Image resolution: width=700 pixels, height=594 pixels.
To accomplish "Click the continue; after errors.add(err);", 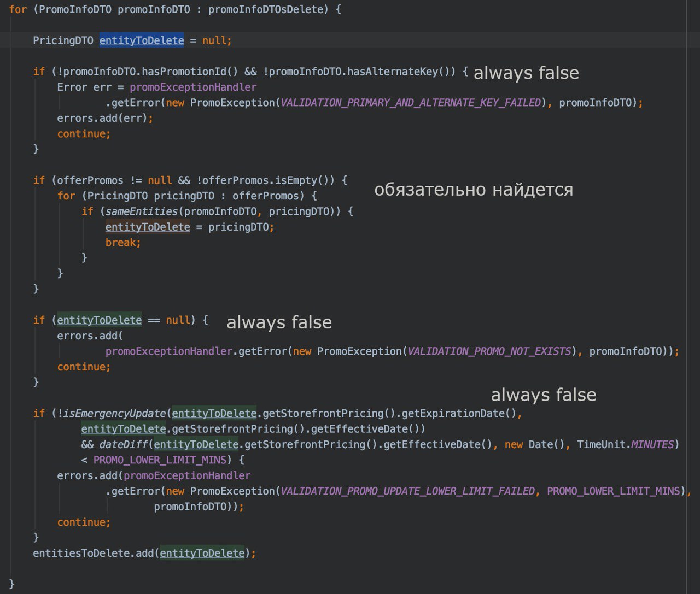I will click(84, 134).
